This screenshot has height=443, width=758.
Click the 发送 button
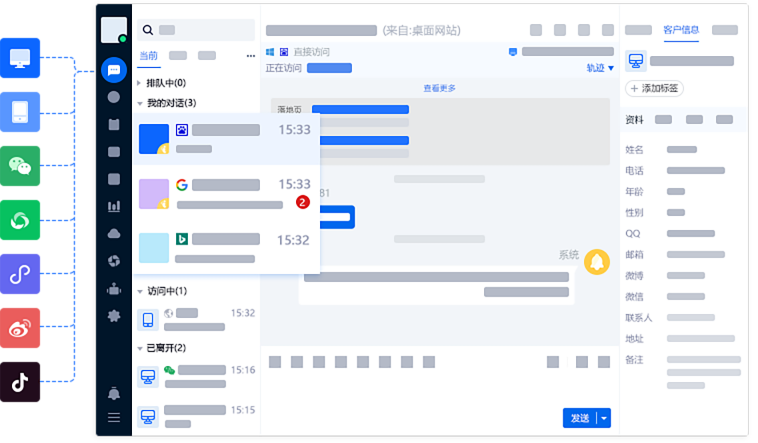(x=580, y=418)
